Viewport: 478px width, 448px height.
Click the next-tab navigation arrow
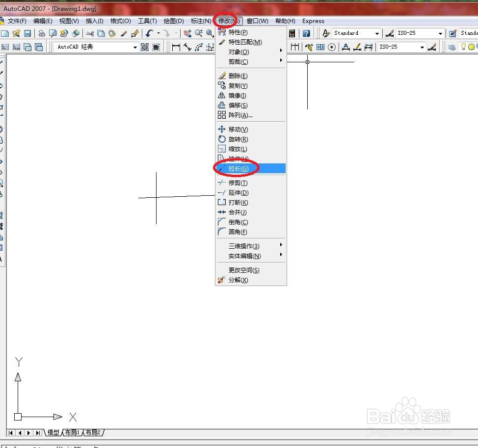point(28,433)
